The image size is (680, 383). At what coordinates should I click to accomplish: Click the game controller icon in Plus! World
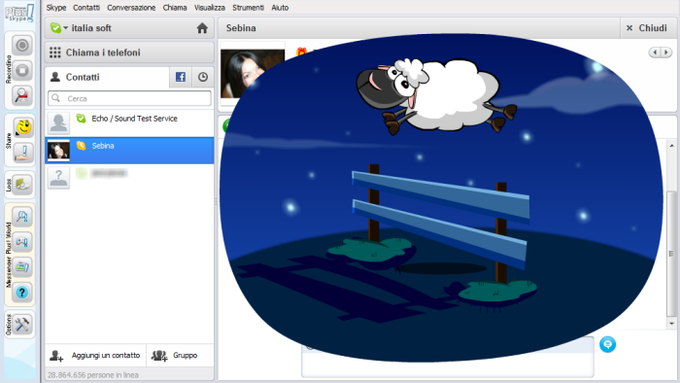(x=22, y=242)
